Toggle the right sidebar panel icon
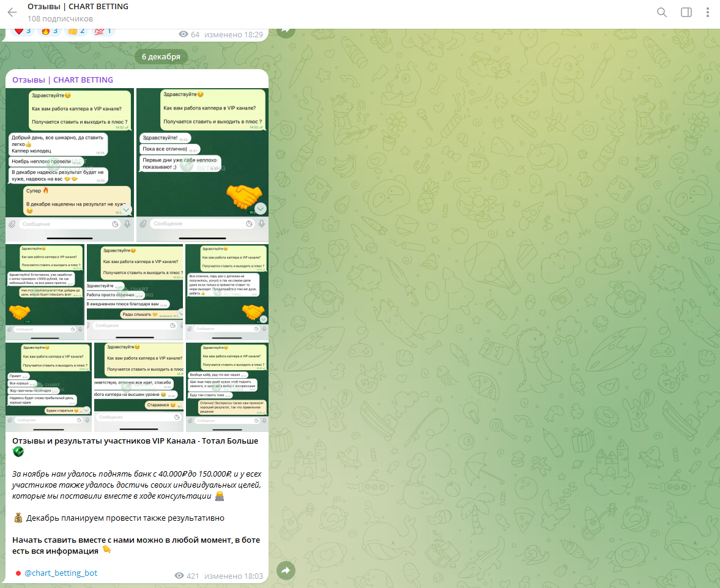 (686, 12)
